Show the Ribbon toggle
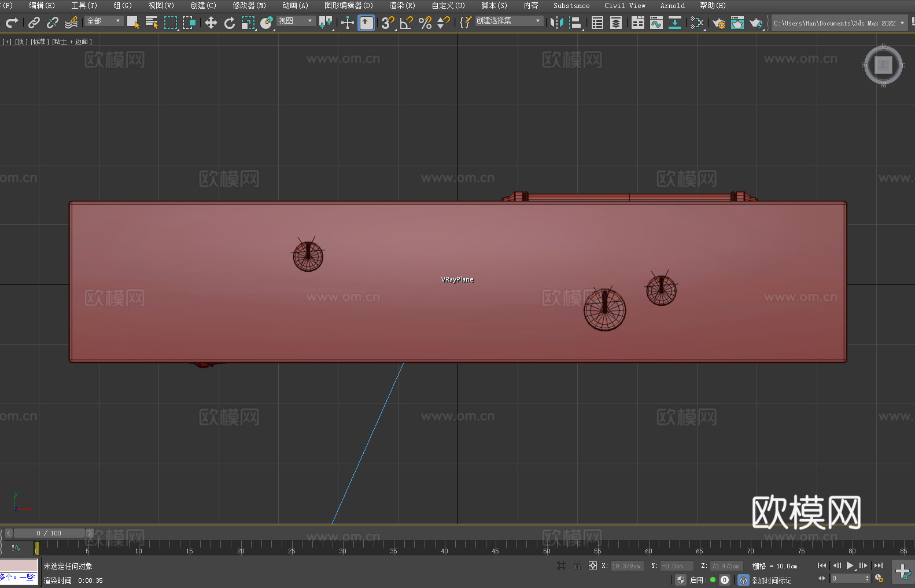 (638, 23)
